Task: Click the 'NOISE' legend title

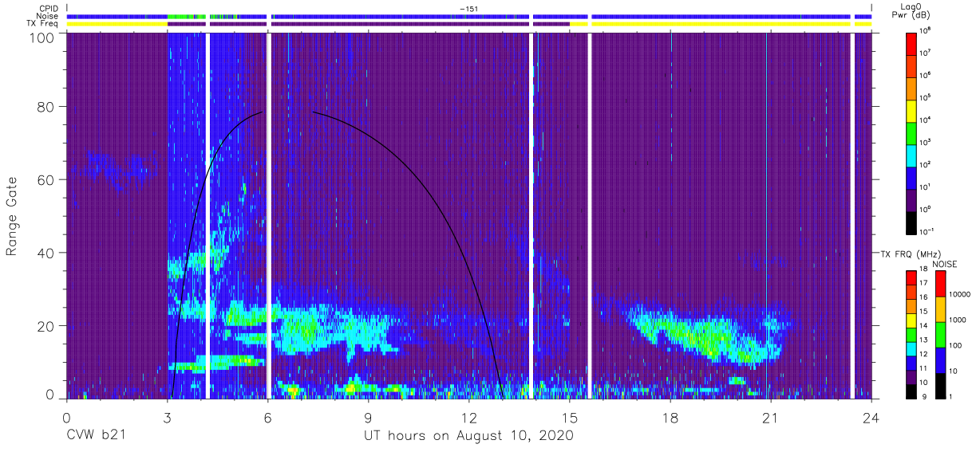Action: tap(946, 263)
